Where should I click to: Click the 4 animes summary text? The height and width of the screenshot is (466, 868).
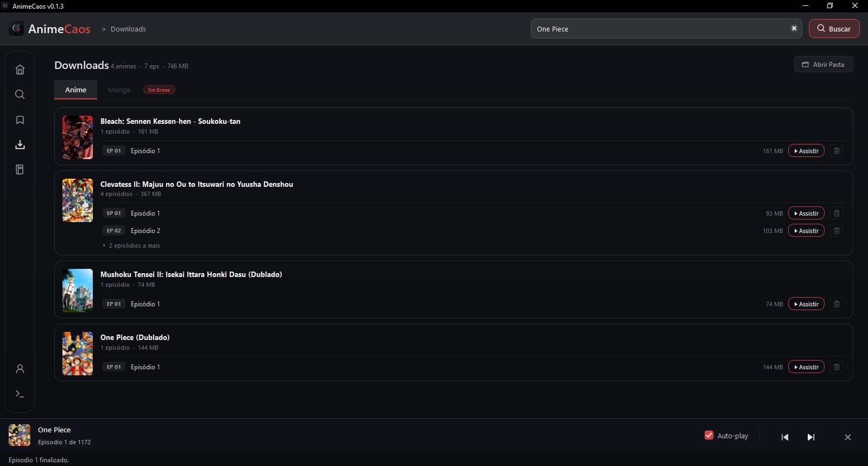click(124, 66)
